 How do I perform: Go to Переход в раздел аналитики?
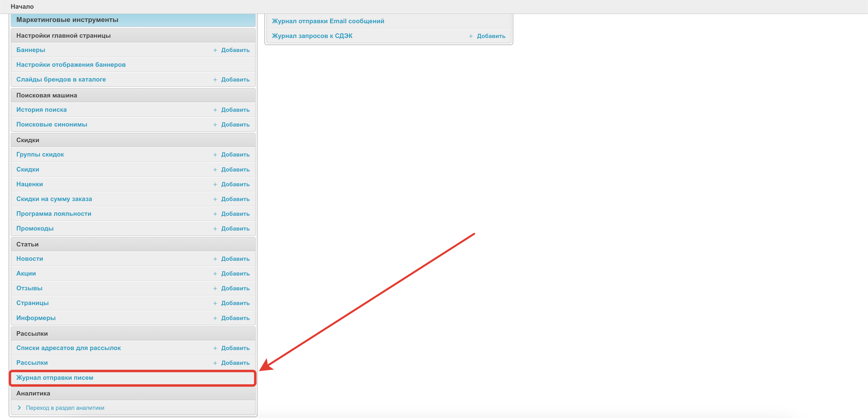[x=65, y=408]
